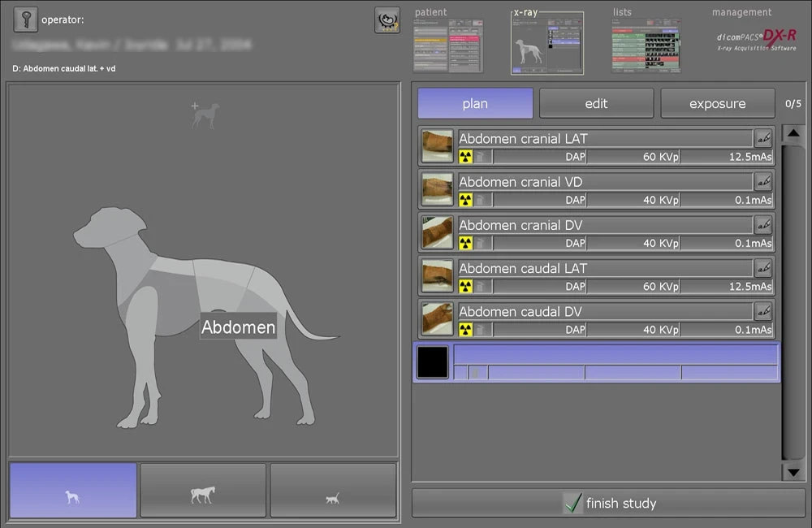Click the emergency patient icon in header
Viewport: 812px width, 528px height.
[387, 20]
